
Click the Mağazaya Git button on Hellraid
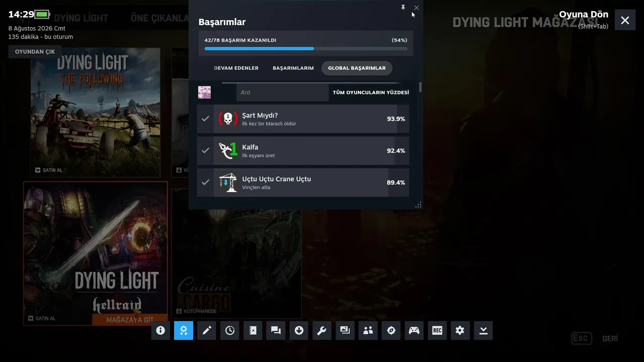(x=130, y=320)
